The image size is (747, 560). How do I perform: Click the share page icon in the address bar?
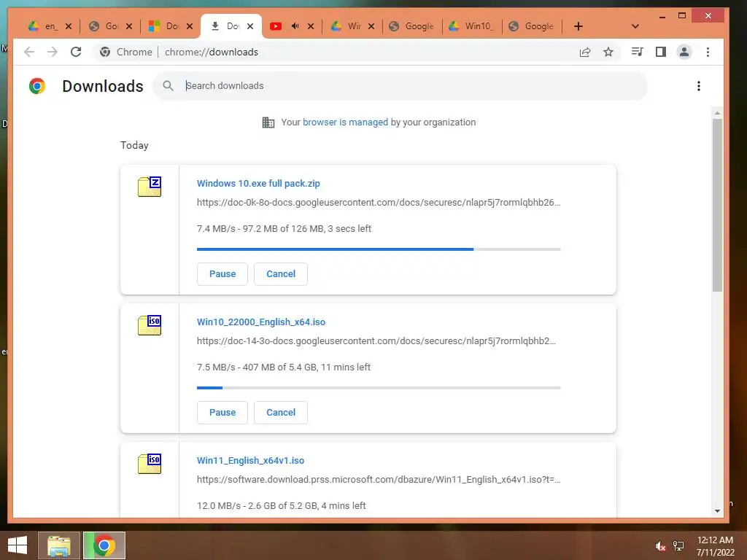[x=584, y=52]
